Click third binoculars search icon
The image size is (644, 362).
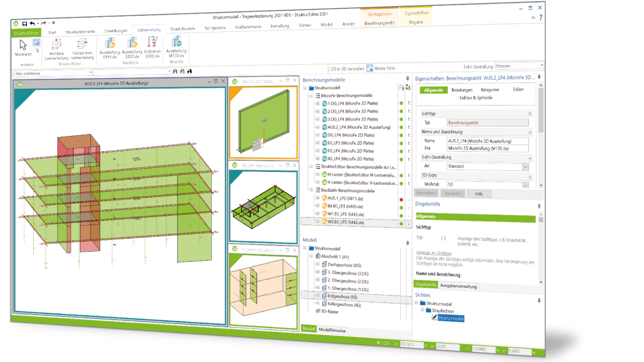[190, 71]
